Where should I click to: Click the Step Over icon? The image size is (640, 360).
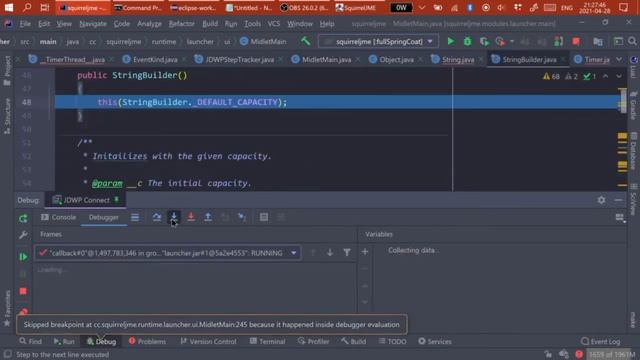[x=157, y=217]
